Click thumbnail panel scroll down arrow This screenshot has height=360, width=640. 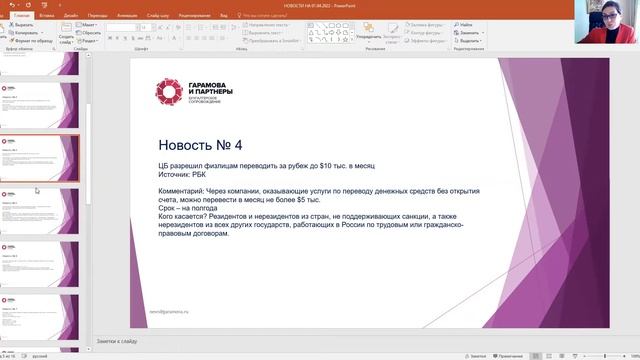pyautogui.click(x=88, y=349)
